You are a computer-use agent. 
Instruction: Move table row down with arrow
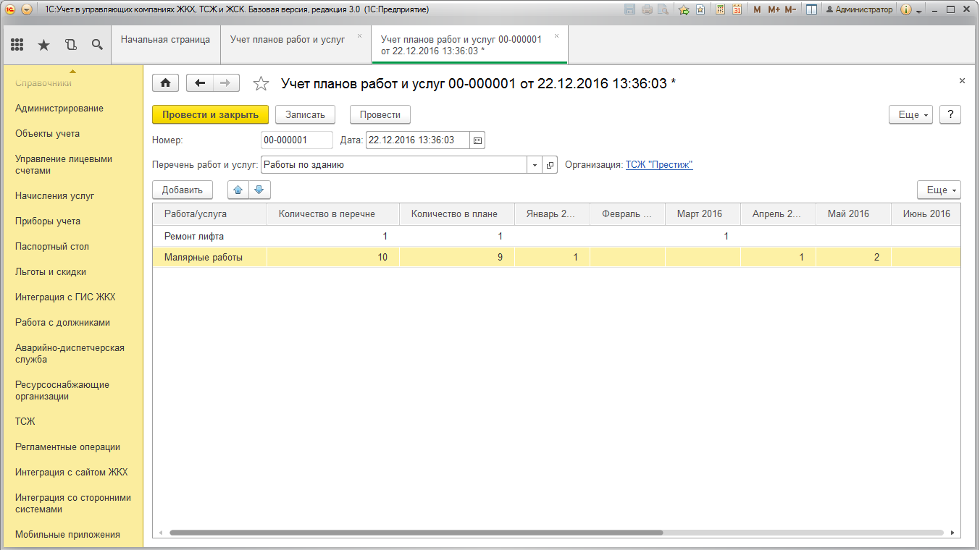260,190
